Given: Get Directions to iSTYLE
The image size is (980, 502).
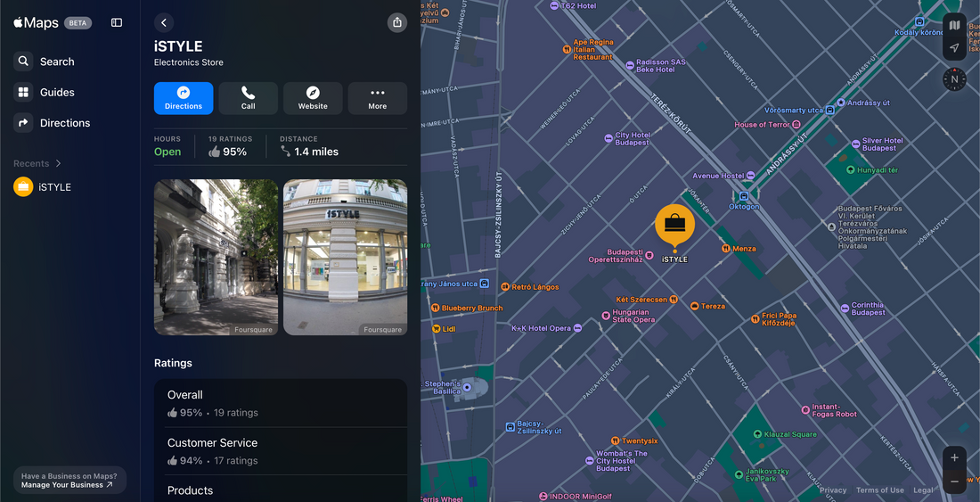Looking at the screenshot, I should 184,98.
